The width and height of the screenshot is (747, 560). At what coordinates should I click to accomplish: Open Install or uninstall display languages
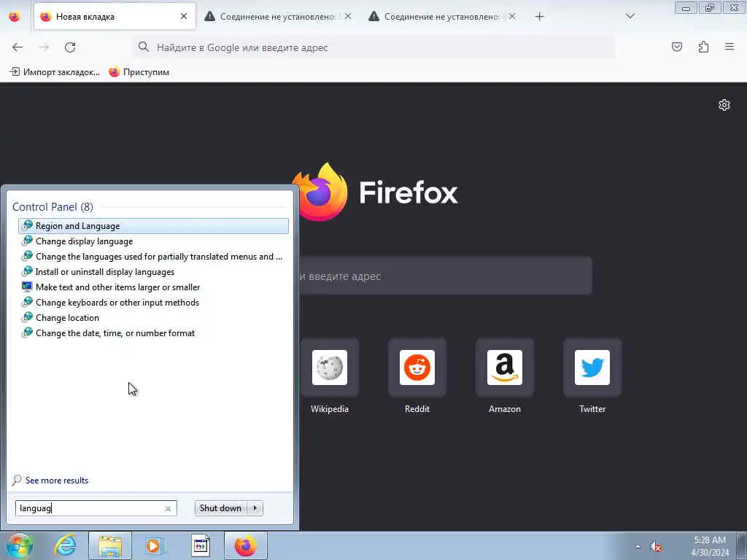point(153,271)
